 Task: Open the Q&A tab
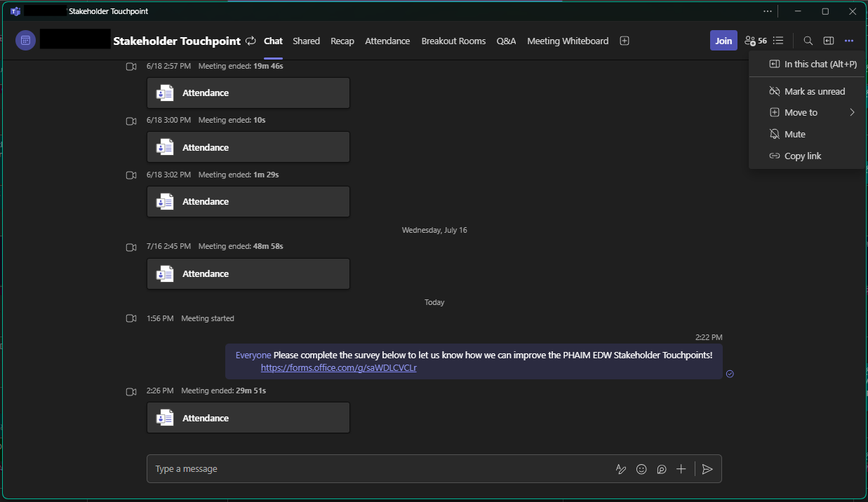click(x=506, y=41)
